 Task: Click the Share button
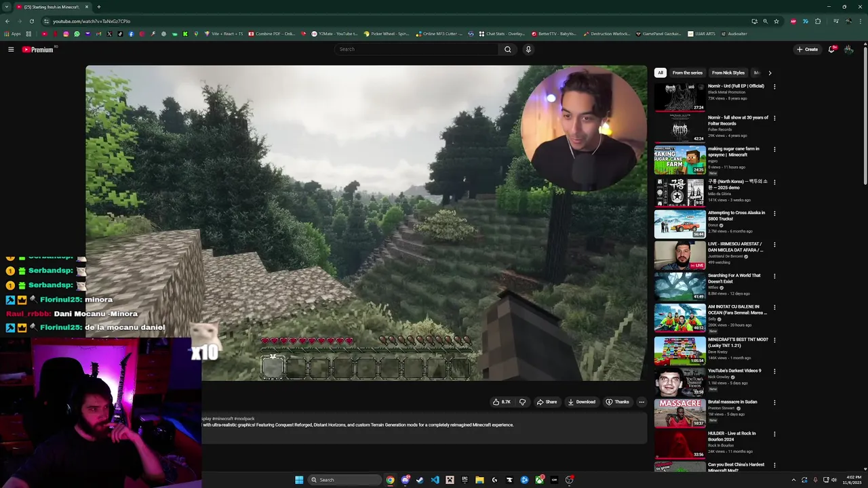pyautogui.click(x=547, y=402)
